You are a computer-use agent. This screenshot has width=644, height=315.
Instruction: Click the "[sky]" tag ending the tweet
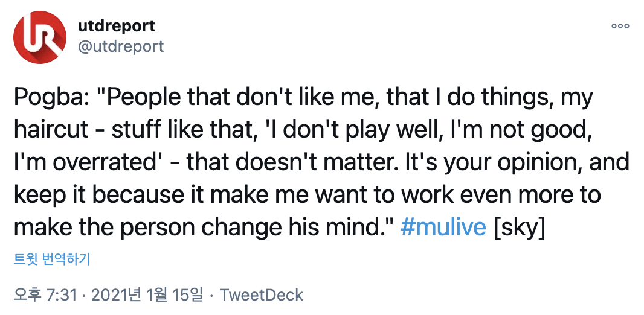[520, 226]
